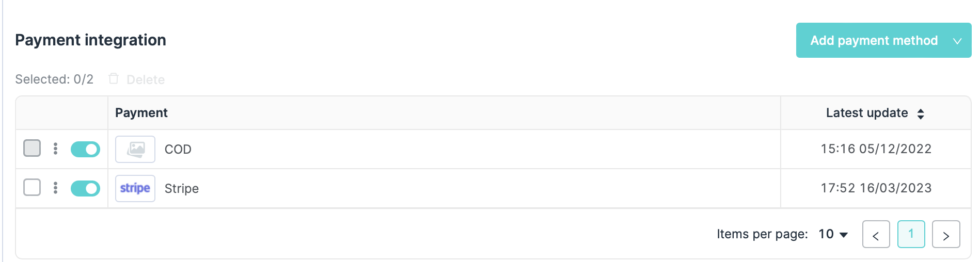
Task: Click the Payment column header
Action: pos(141,113)
